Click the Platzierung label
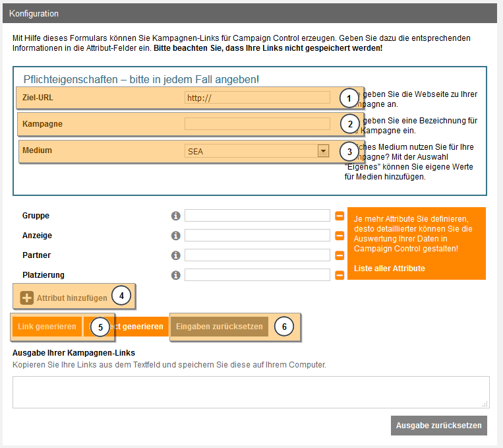The image size is (503, 448). pos(44,275)
